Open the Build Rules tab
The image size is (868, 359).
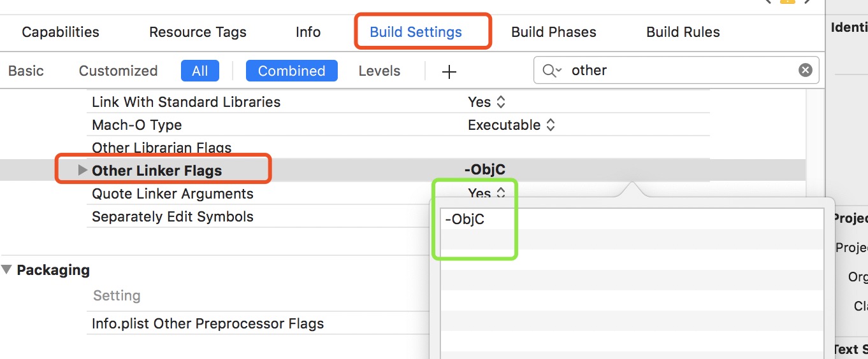[x=683, y=32]
